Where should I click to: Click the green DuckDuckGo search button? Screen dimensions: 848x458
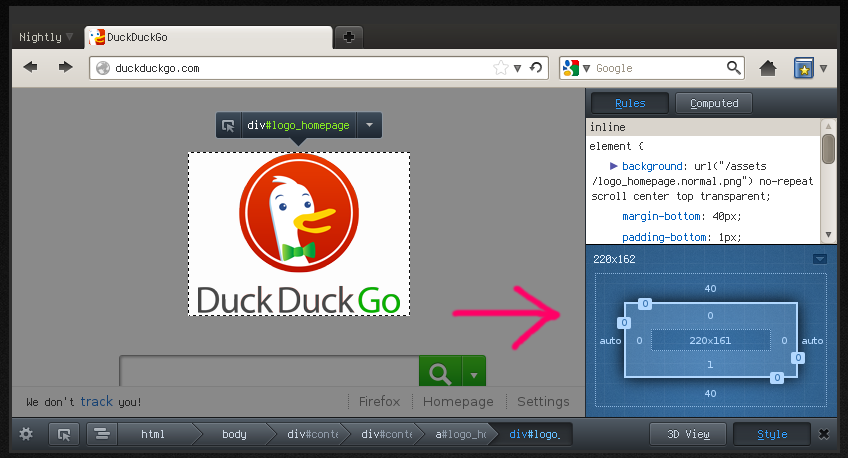click(x=440, y=371)
